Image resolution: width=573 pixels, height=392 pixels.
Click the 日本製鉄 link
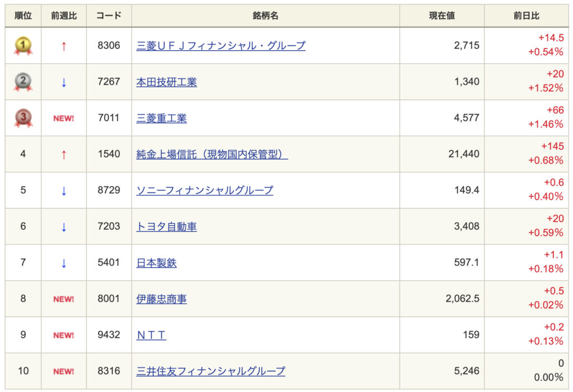[x=157, y=263]
